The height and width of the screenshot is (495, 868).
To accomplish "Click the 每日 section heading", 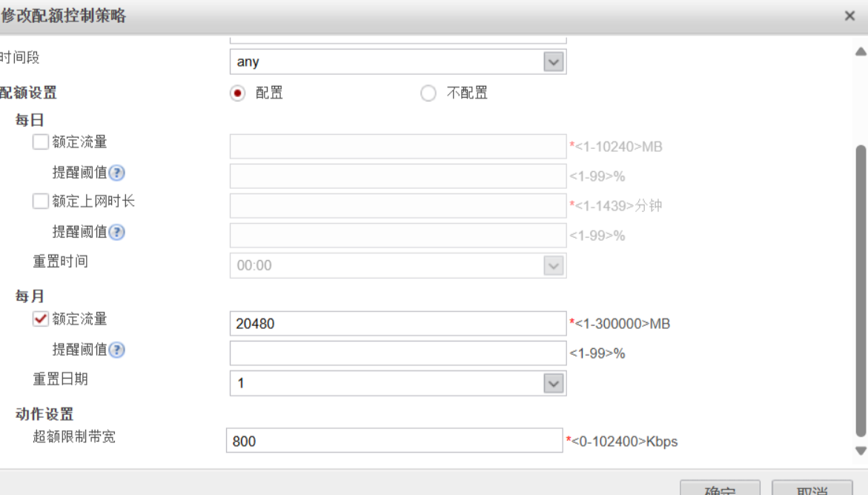I will pos(30,119).
